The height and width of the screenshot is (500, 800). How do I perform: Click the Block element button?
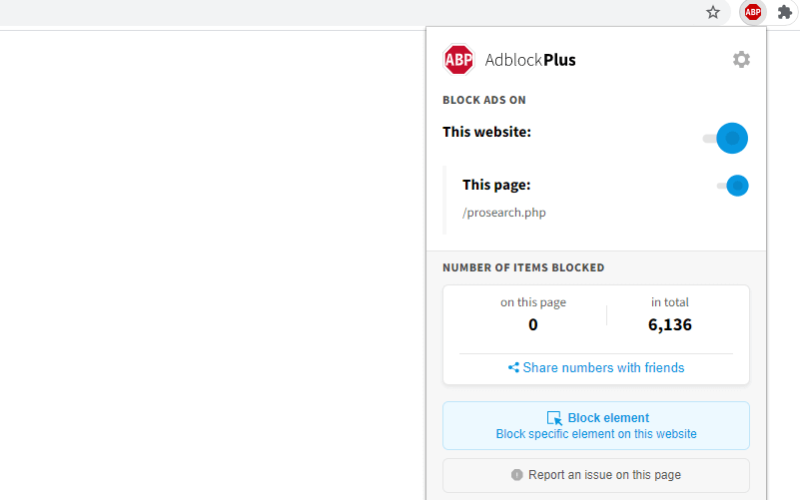click(x=596, y=426)
